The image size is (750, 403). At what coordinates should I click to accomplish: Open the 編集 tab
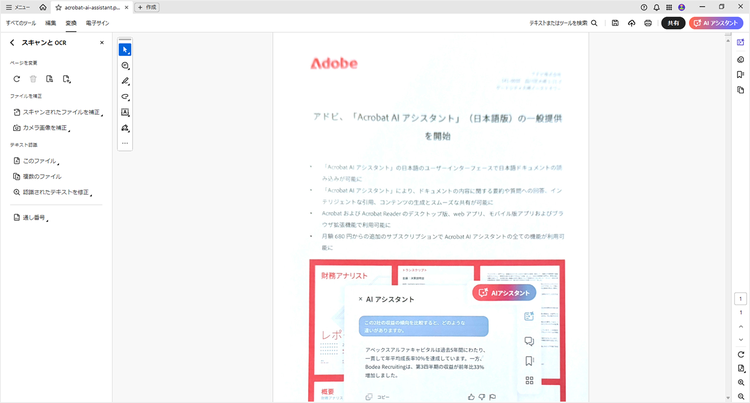(50, 23)
